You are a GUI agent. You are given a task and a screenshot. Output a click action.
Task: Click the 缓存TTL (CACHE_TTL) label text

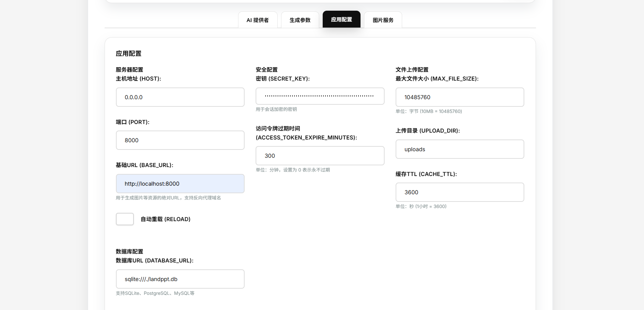(x=426, y=174)
